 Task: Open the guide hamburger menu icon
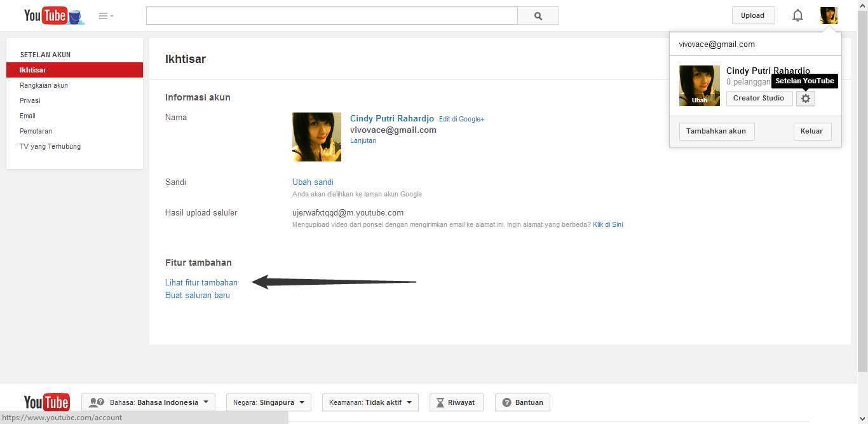(106, 16)
